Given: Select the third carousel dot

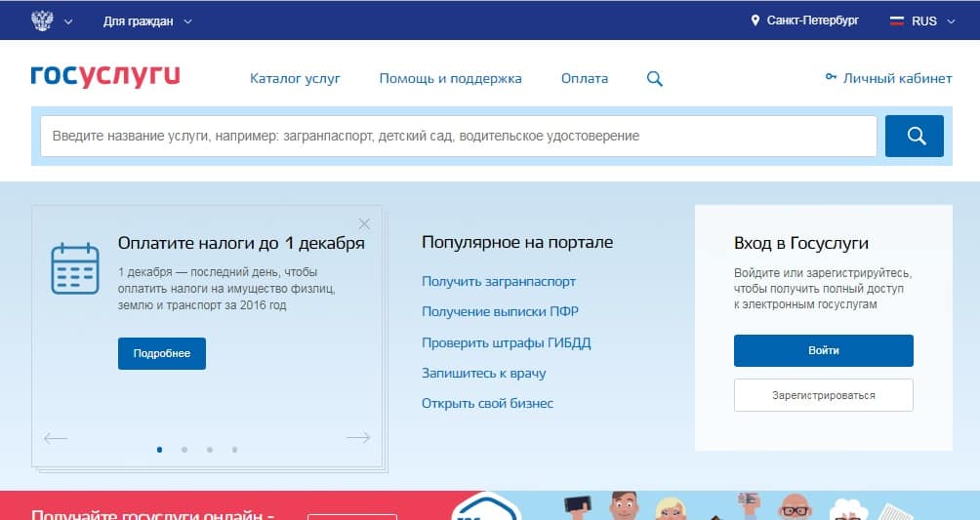Looking at the screenshot, I should [x=210, y=450].
